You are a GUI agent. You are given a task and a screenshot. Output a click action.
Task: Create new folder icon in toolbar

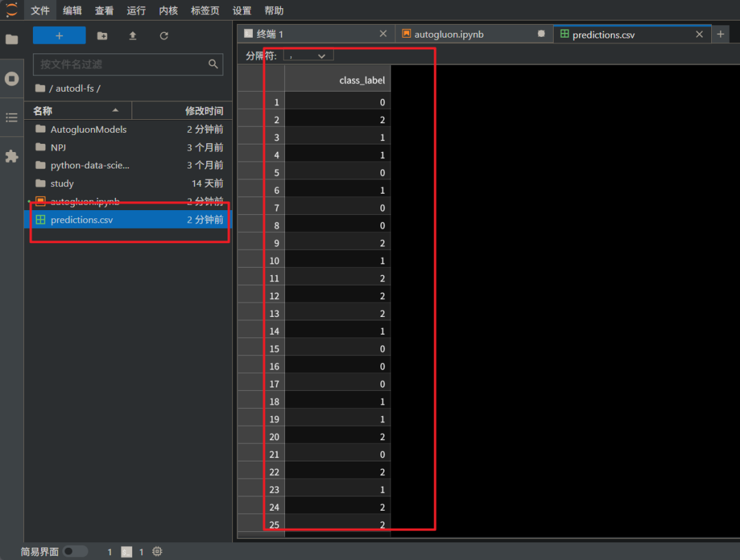click(102, 36)
